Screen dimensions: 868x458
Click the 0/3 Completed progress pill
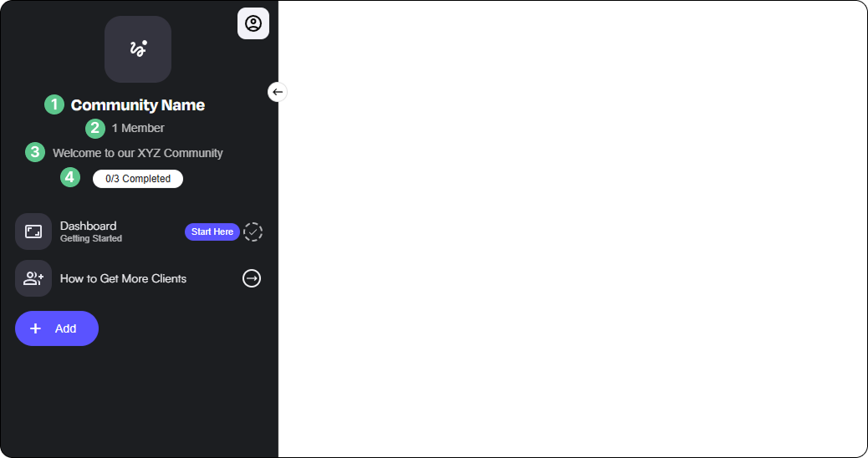138,179
